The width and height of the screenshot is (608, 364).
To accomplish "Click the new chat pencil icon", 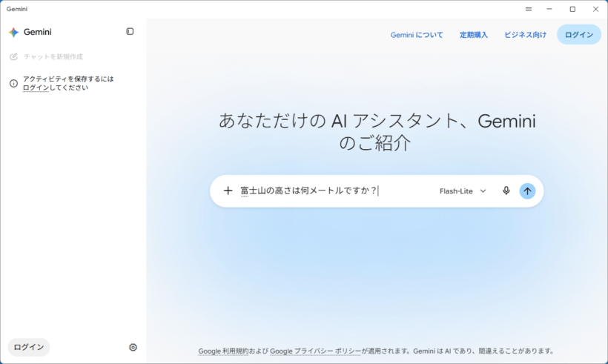I will [13, 56].
